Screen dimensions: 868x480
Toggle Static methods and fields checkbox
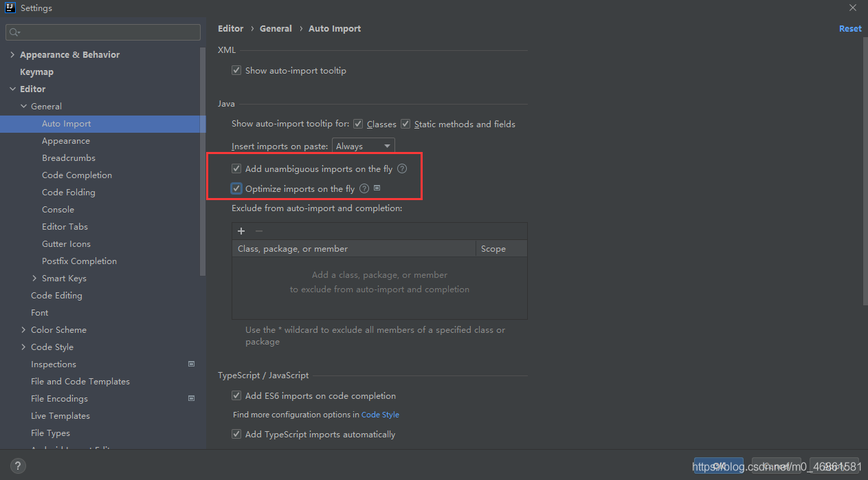tap(405, 124)
